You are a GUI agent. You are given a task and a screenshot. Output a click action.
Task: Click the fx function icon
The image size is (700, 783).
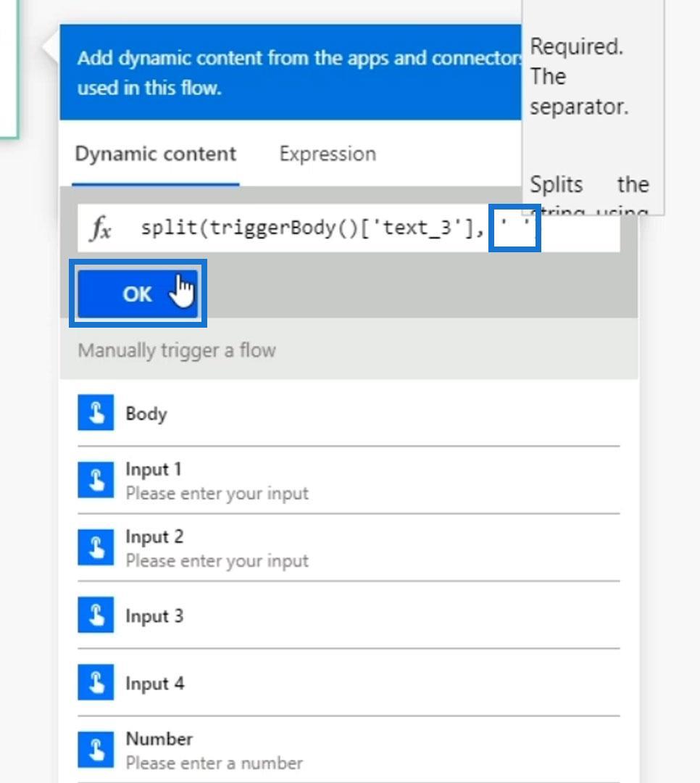pyautogui.click(x=100, y=228)
